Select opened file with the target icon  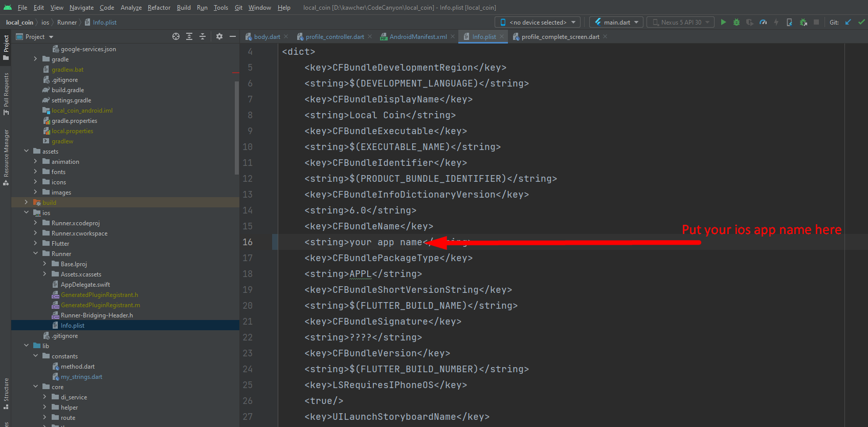[x=176, y=36]
